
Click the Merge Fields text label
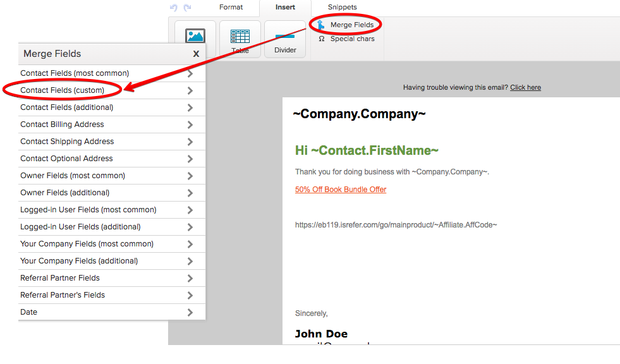(352, 25)
